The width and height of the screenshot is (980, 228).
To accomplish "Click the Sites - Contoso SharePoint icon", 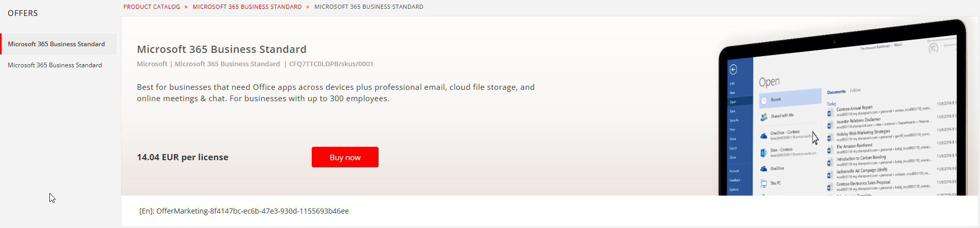I will tap(764, 153).
